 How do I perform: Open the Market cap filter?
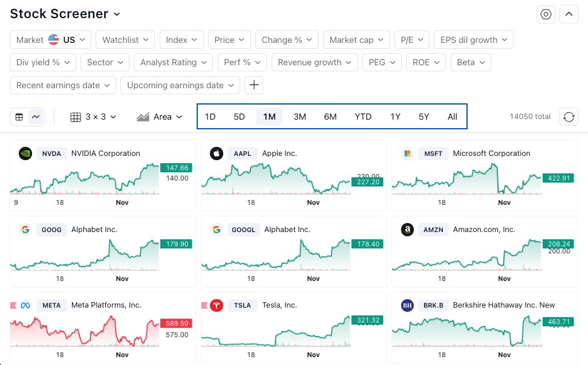pyautogui.click(x=357, y=40)
